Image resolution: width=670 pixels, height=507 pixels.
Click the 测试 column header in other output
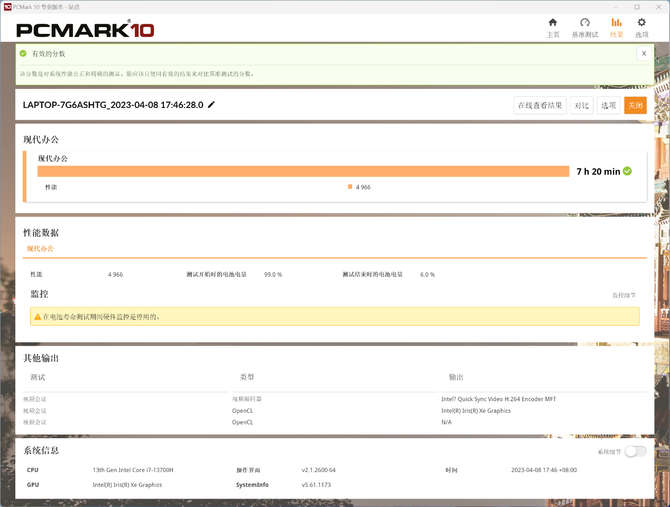(38, 377)
